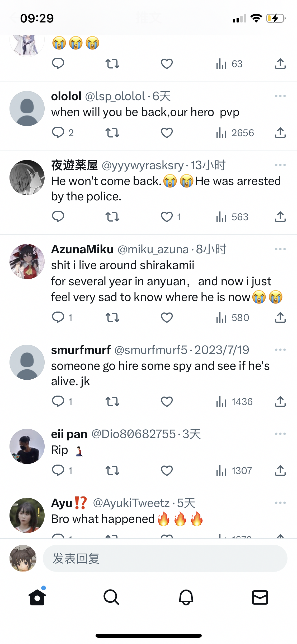
Task: Open the three-dot menu on Ayu's reply
Action: coord(280,503)
